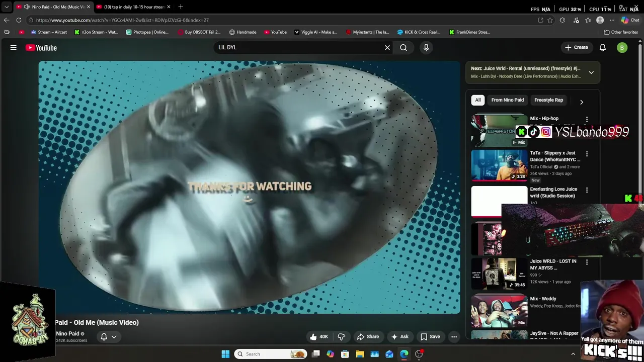The image size is (644, 362).
Task: Open options for Mix - Hip-hop
Action: [587, 120]
